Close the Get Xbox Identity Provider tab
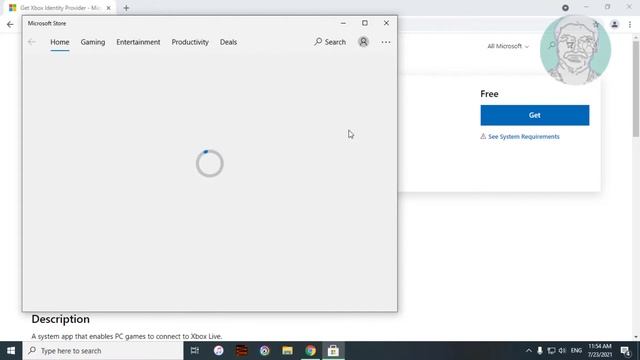 pos(109,8)
